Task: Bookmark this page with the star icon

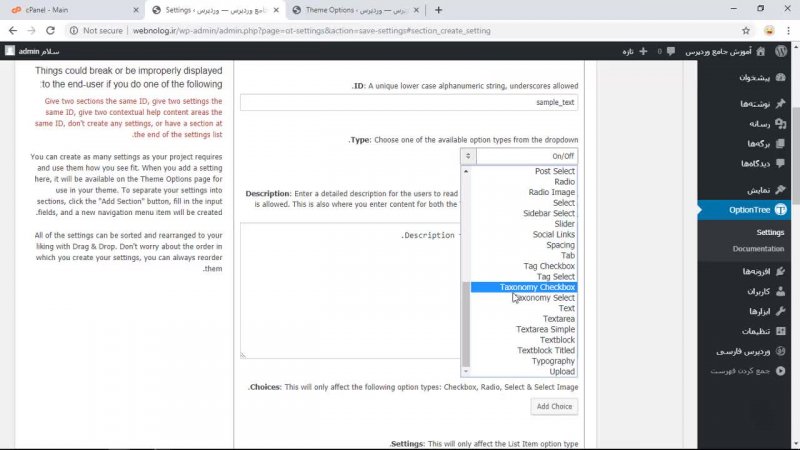Action: tap(746, 30)
